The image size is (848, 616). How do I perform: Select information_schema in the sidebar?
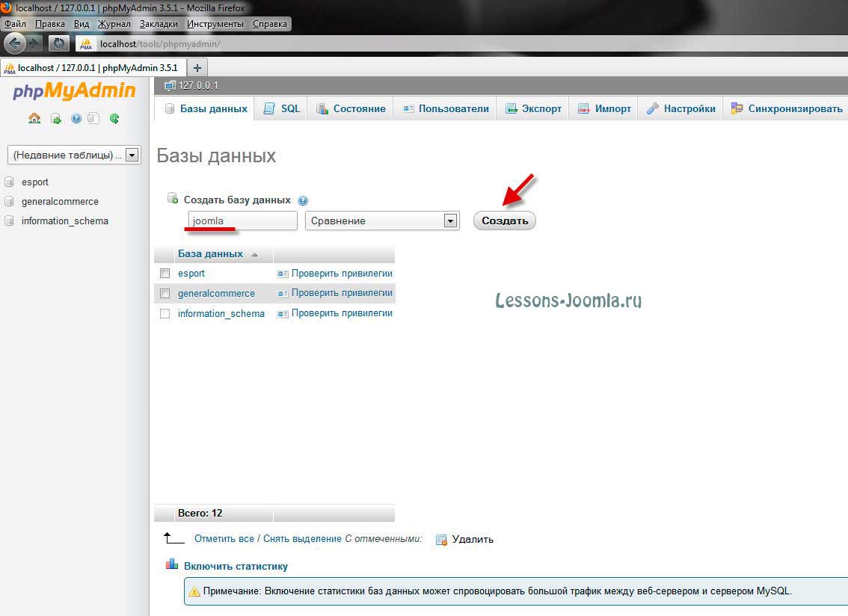(x=65, y=221)
